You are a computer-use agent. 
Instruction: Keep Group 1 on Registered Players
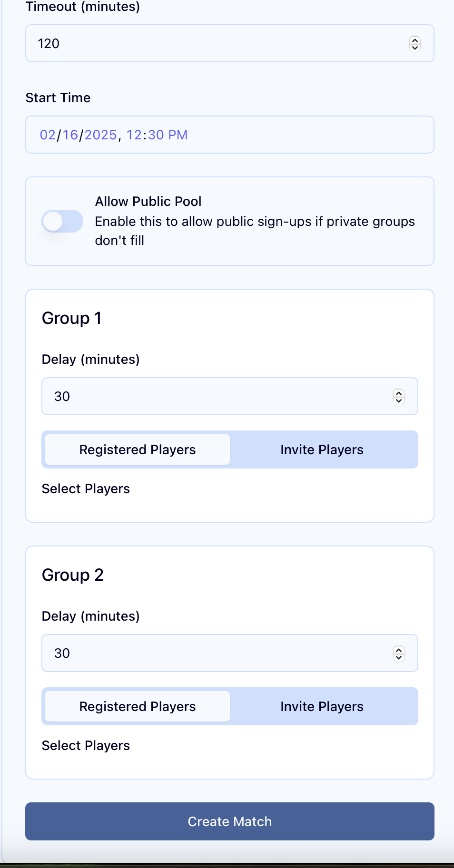[x=137, y=449]
